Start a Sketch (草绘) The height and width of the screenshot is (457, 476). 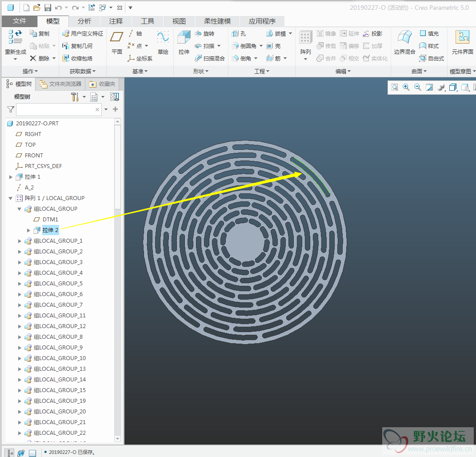tap(163, 43)
